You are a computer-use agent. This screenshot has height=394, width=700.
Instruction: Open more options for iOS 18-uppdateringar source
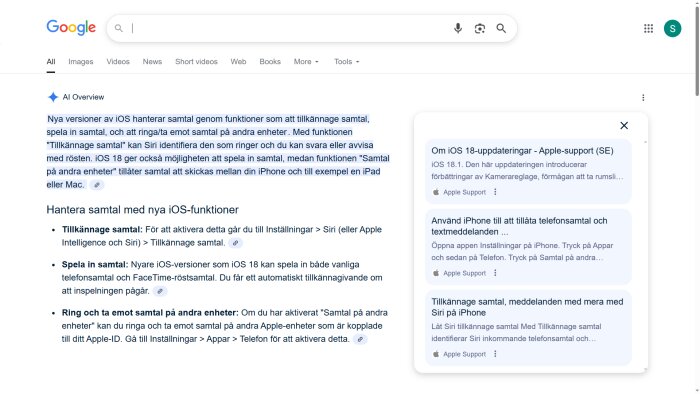click(x=495, y=192)
